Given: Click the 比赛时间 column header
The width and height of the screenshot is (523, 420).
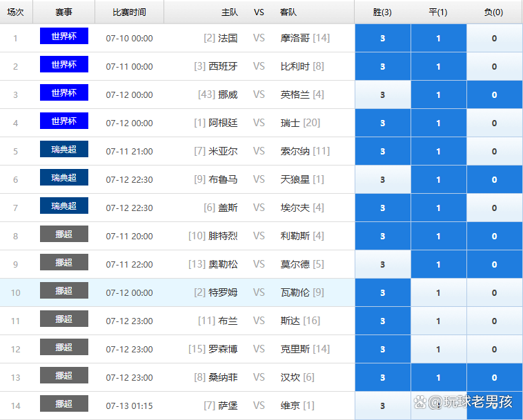Looking at the screenshot, I should tap(130, 12).
